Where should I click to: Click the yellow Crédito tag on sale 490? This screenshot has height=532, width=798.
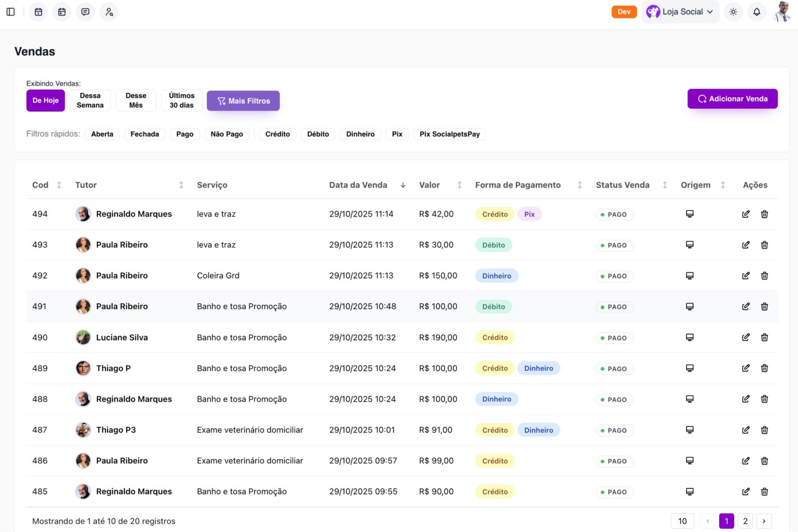coord(495,338)
